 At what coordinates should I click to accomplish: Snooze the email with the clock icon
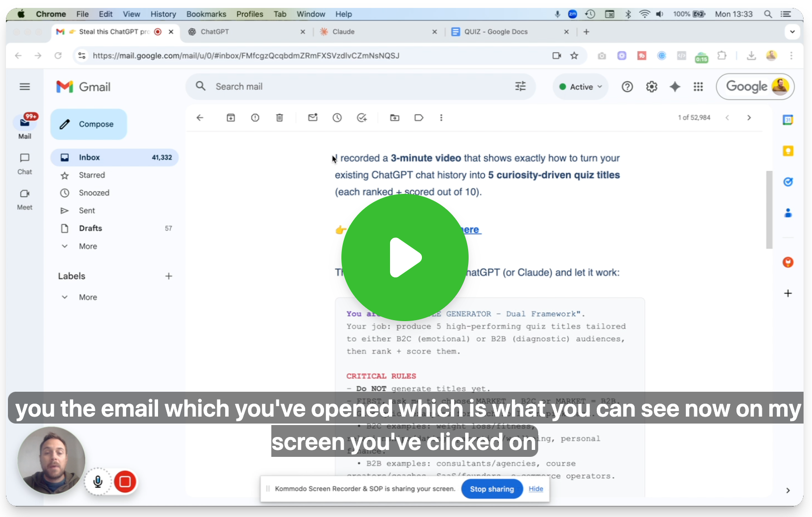[x=337, y=118]
